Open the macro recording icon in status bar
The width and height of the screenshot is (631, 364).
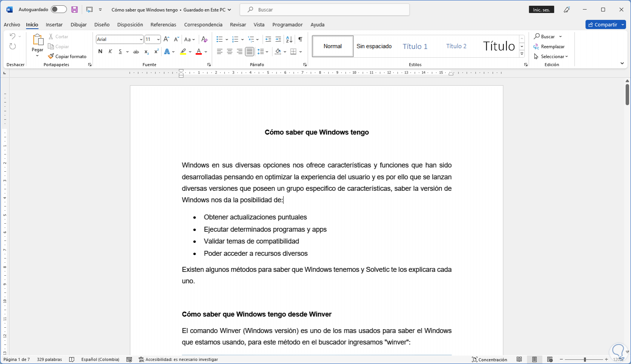pyautogui.click(x=129, y=359)
